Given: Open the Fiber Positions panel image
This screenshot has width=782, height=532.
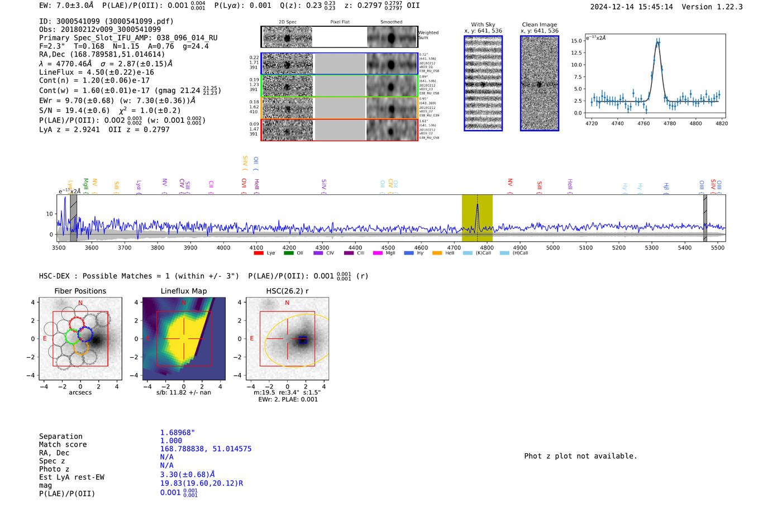Looking at the screenshot, I should point(80,339).
